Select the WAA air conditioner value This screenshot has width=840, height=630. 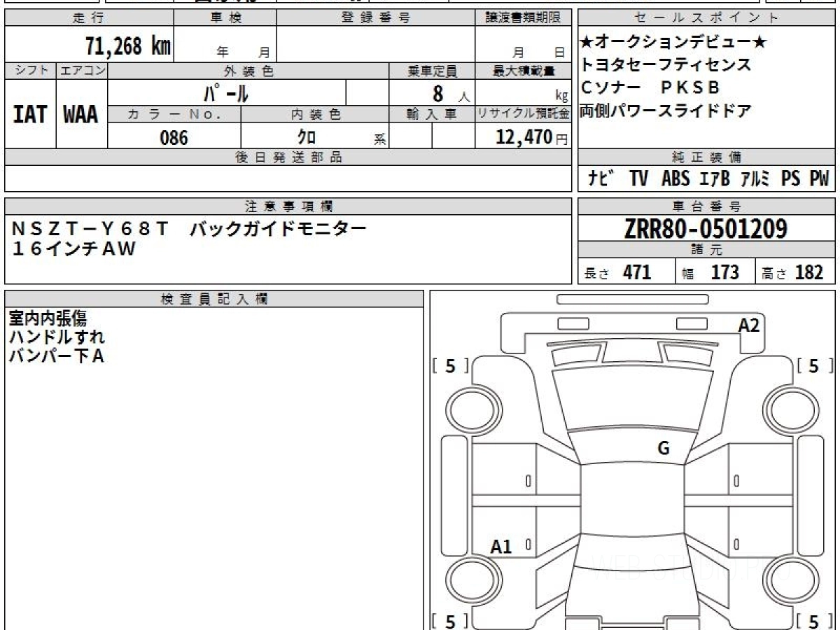click(x=81, y=115)
